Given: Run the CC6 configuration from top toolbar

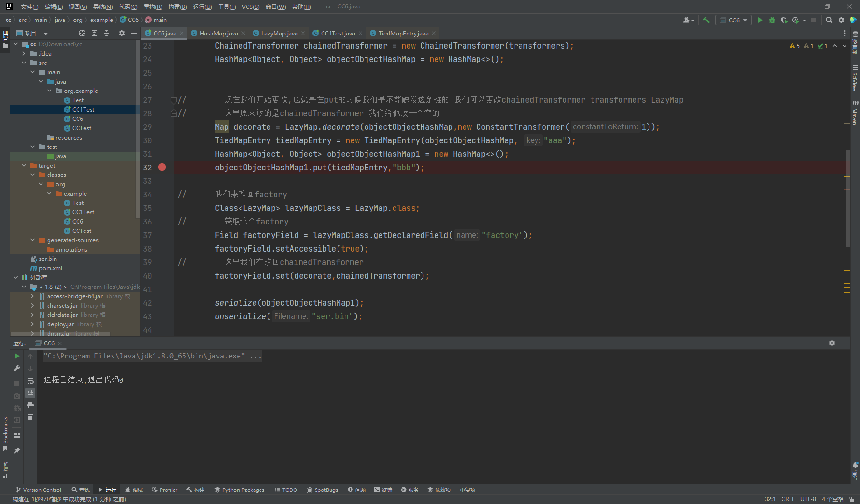Looking at the screenshot, I should tap(760, 20).
